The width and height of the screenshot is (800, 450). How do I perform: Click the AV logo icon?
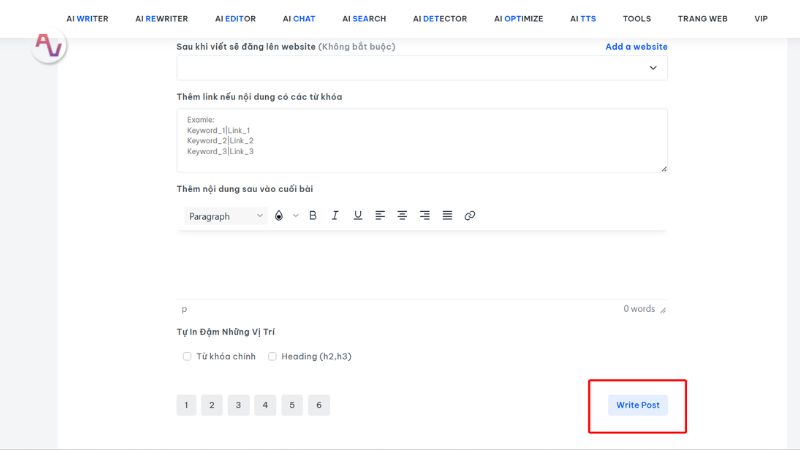[49, 46]
